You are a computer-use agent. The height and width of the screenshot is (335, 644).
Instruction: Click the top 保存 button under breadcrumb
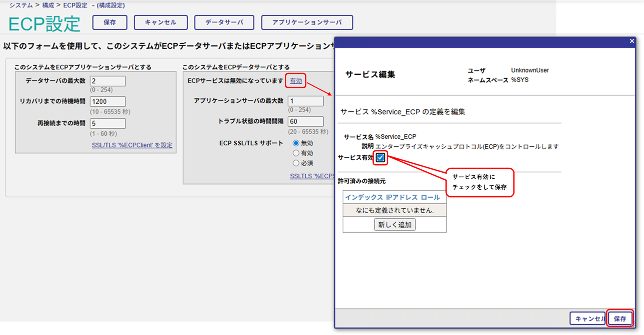(x=110, y=22)
